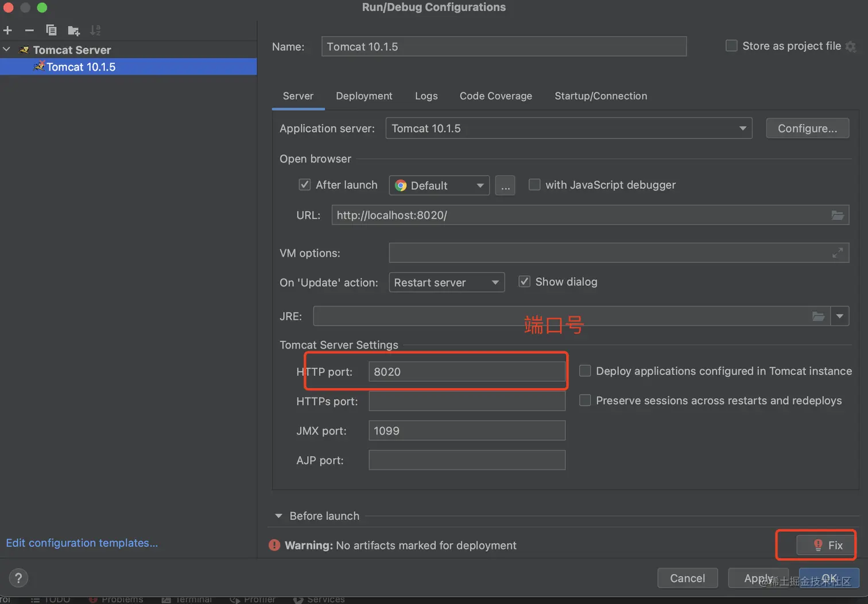
Task: Switch to the Deployment tab
Action: click(364, 96)
